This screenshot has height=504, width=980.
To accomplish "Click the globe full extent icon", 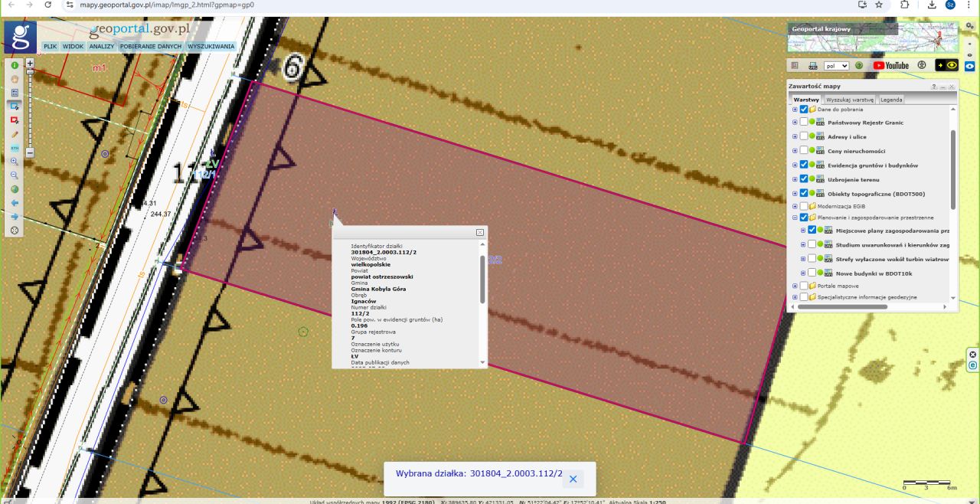I will point(15,189).
